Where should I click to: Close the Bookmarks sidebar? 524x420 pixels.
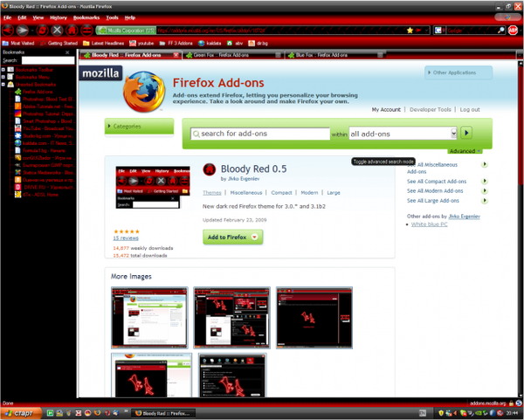67,52
